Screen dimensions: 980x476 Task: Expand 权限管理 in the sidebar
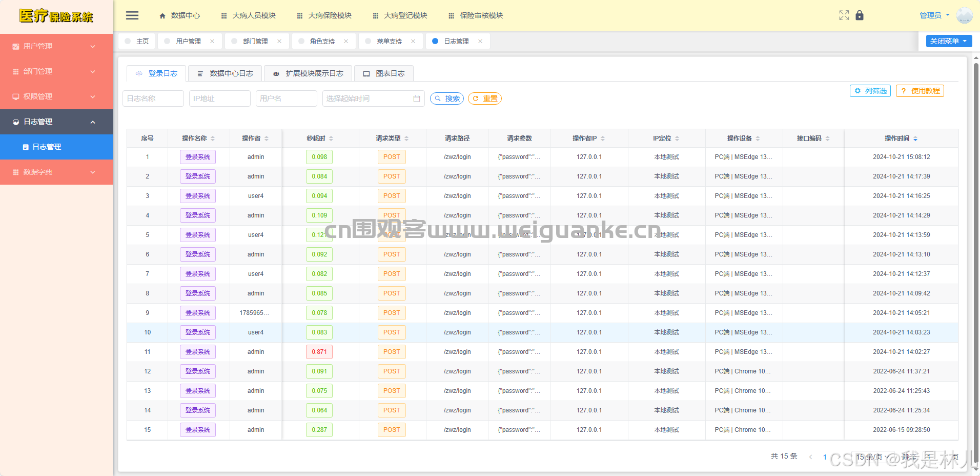56,96
